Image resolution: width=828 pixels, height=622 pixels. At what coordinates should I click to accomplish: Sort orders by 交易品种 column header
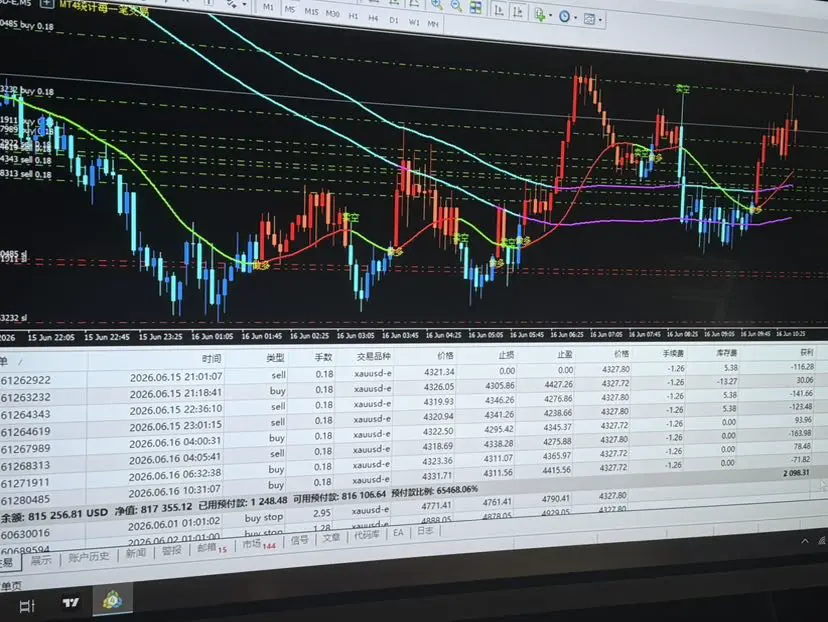[373, 356]
